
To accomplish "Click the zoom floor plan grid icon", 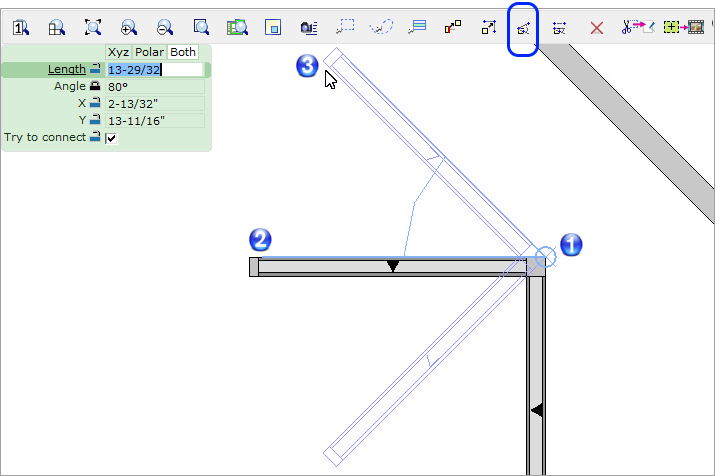I will tap(57, 28).
